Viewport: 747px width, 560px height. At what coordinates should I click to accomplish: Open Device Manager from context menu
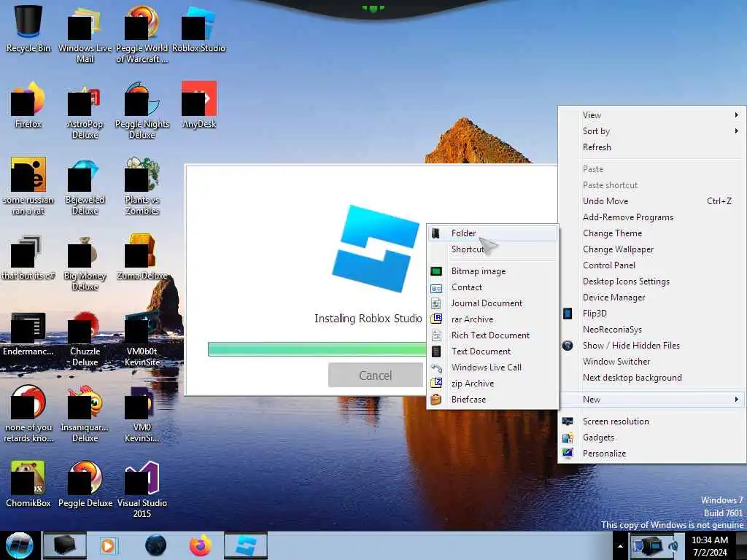[651, 297]
